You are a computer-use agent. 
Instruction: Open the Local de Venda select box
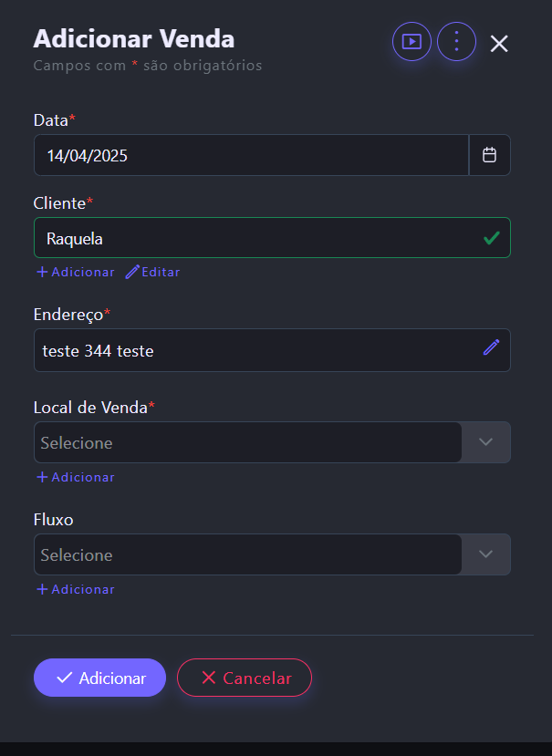(248, 442)
